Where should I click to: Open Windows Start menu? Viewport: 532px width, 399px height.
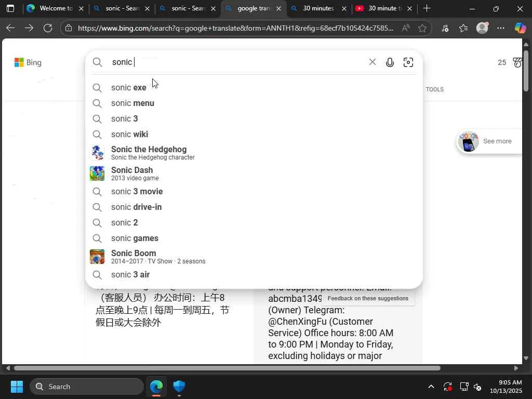click(x=17, y=387)
